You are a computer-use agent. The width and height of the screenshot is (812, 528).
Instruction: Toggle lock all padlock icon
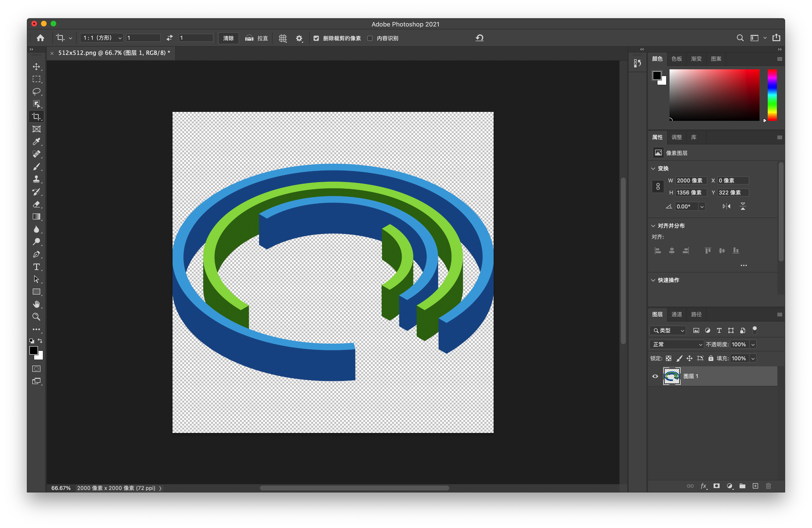pos(711,358)
